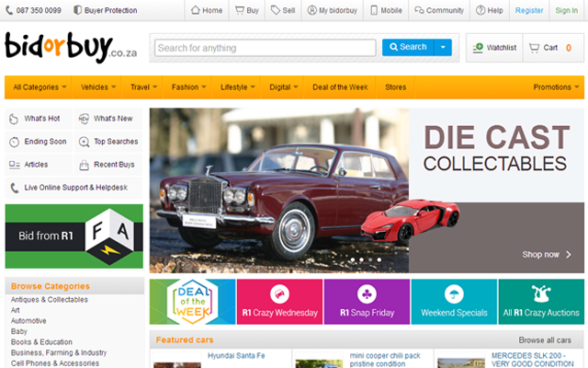The image size is (588, 368).
Task: Click the Bid from R1 banner
Action: click(73, 236)
